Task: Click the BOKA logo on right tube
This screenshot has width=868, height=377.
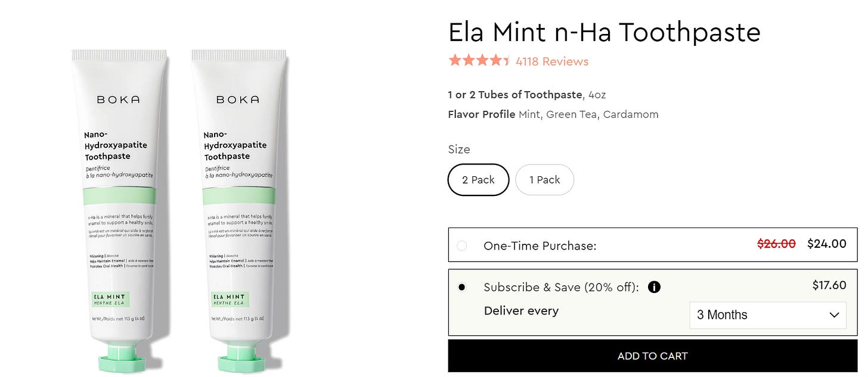Action: tap(238, 99)
